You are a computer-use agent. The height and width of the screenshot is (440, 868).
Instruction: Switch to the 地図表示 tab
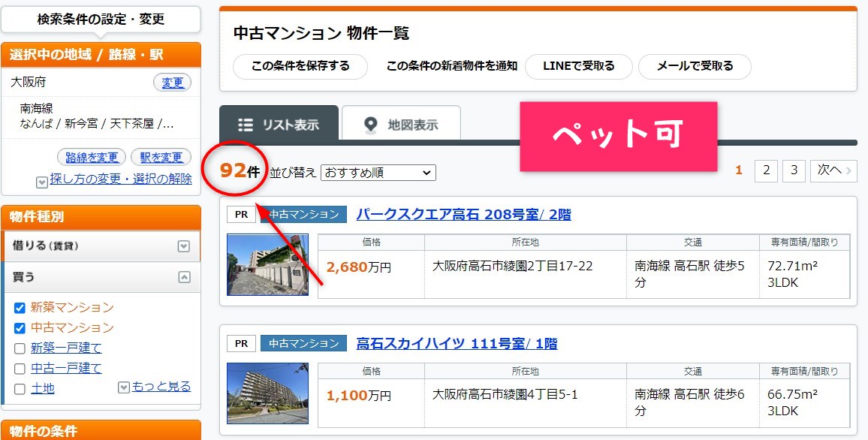click(401, 125)
